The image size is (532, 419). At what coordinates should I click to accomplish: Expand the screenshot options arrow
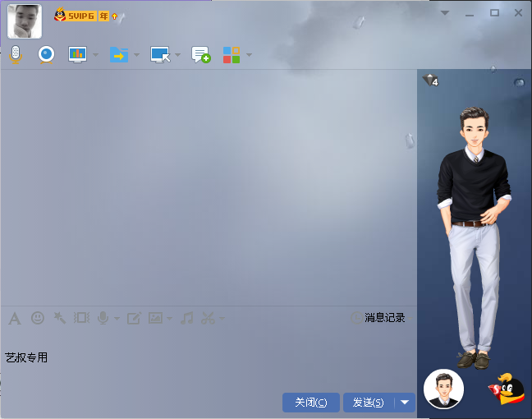coord(222,319)
